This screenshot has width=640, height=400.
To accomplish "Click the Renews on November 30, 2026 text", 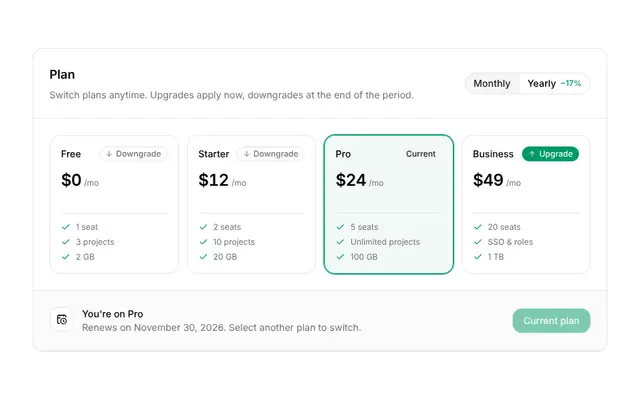I will pyautogui.click(x=222, y=328).
